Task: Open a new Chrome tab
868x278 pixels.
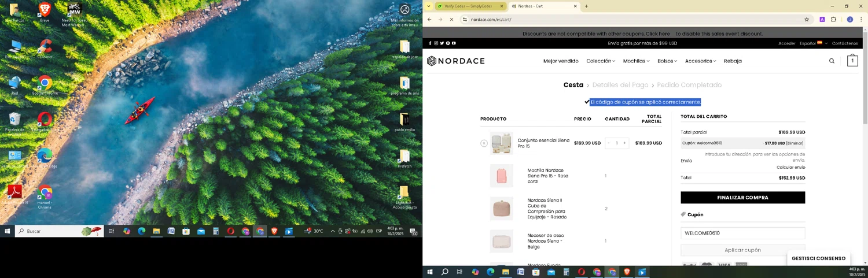Action: (586, 6)
